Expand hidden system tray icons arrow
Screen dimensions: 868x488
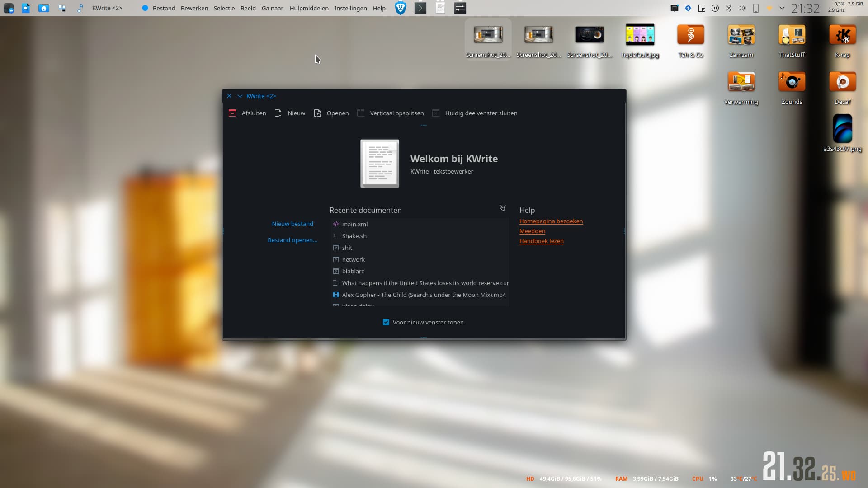(782, 8)
